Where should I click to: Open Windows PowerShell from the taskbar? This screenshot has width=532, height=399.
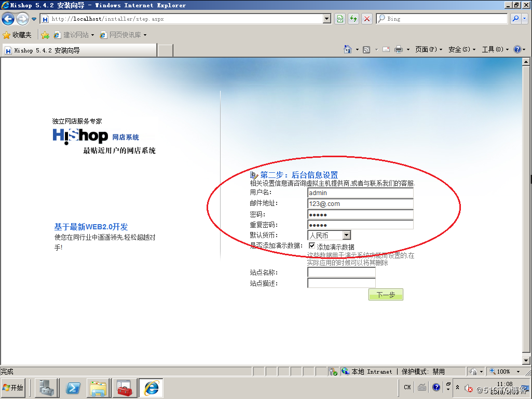[73, 388]
